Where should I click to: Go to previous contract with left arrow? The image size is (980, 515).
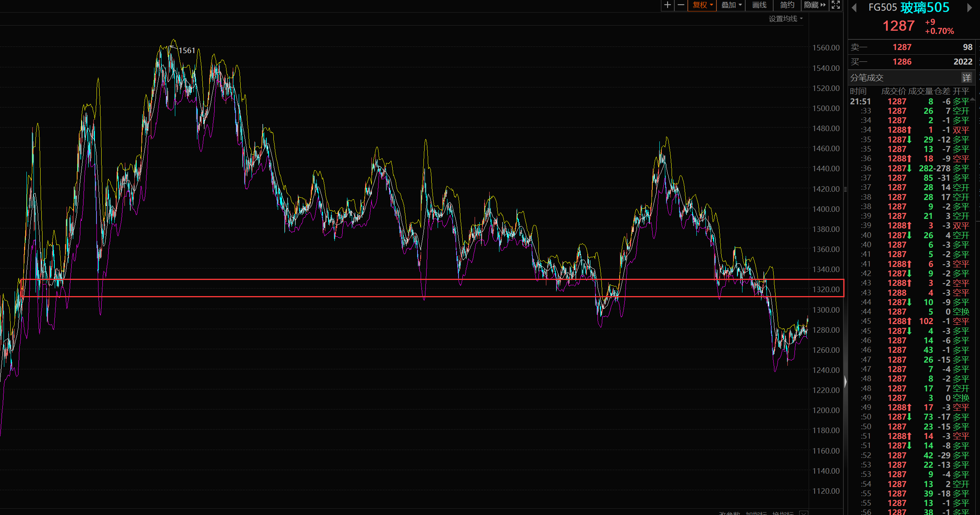(x=854, y=8)
